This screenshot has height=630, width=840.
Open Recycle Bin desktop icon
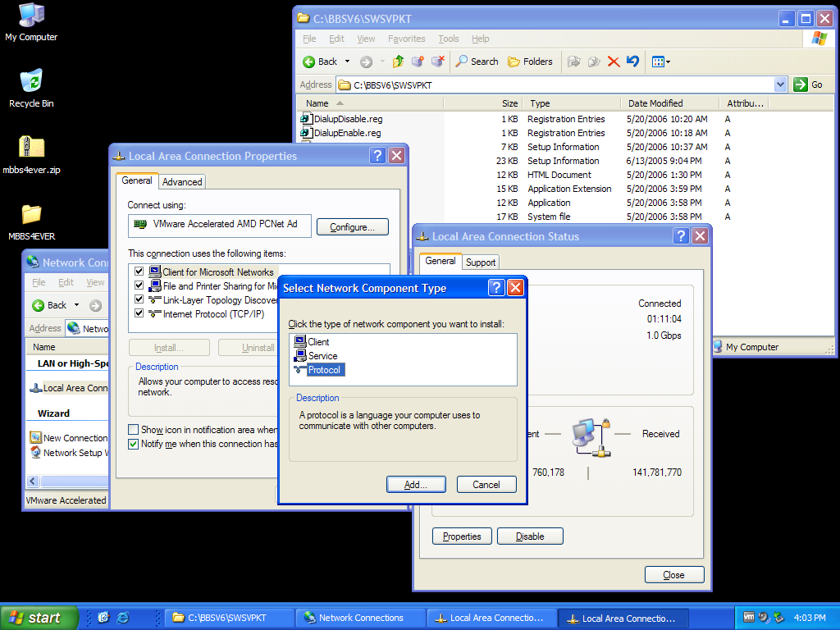[x=31, y=82]
